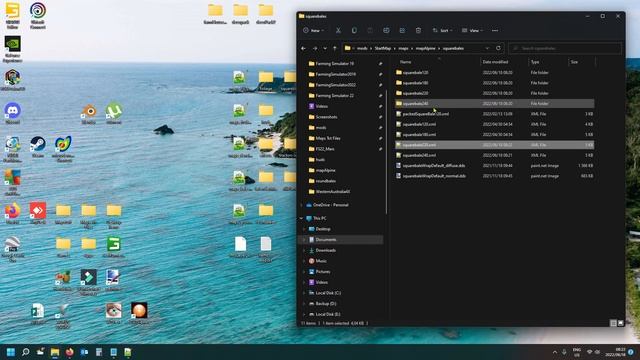Image resolution: width=640 pixels, height=360 pixels.
Task: Expand Backup (D:) drive node
Action: point(304,303)
